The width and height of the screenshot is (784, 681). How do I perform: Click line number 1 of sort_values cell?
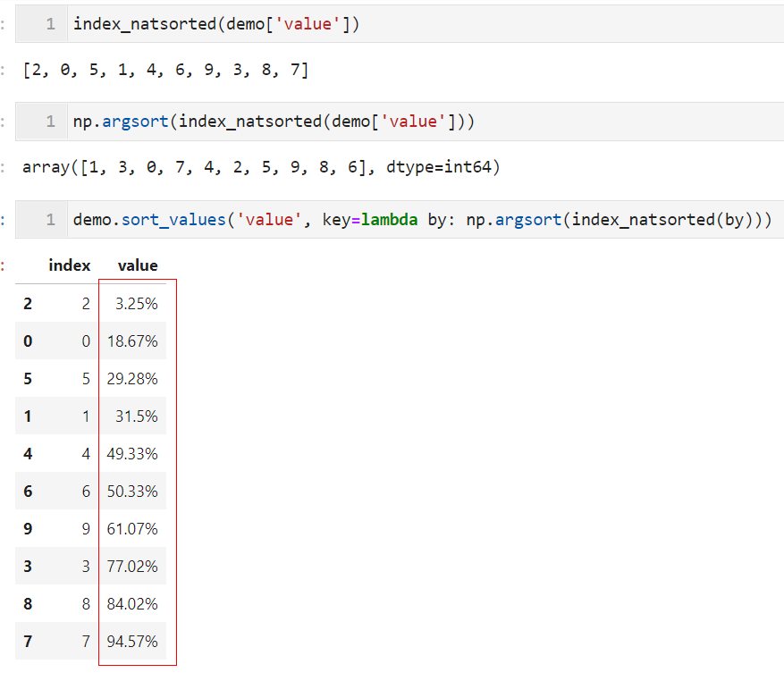50,220
